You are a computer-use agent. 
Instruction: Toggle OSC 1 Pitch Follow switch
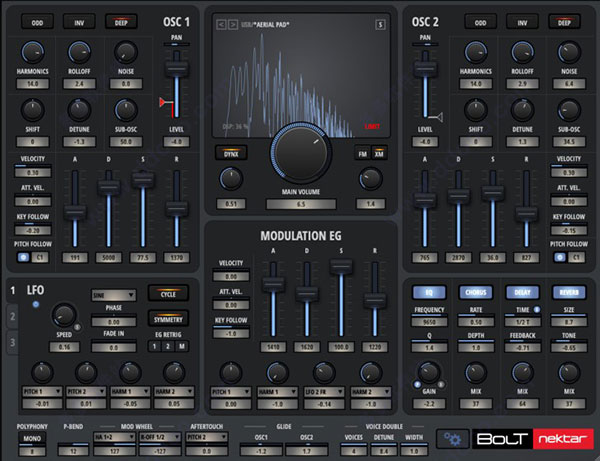pos(23,257)
